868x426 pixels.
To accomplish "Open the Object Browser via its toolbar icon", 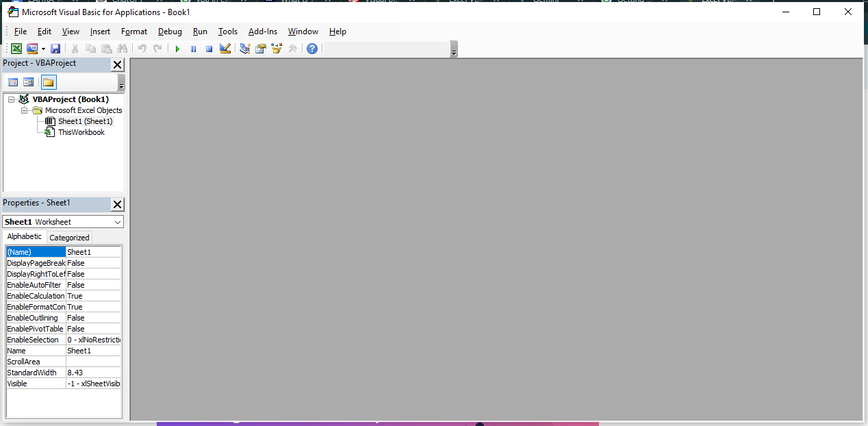I will [x=276, y=48].
